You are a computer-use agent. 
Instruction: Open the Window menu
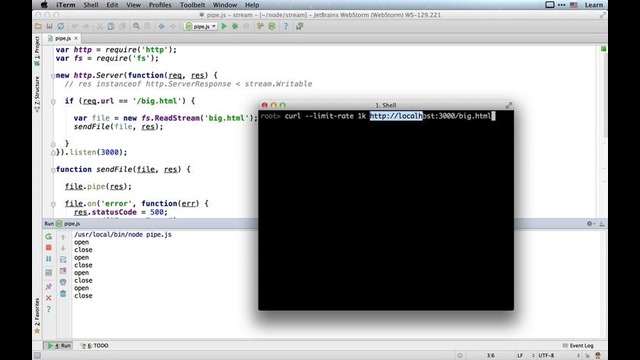tap(225, 5)
